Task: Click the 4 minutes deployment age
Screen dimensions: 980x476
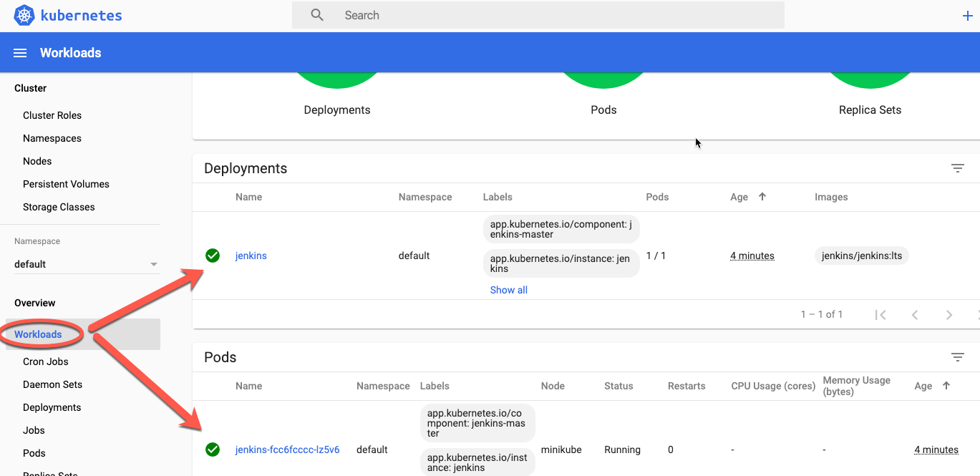Action: pos(752,256)
